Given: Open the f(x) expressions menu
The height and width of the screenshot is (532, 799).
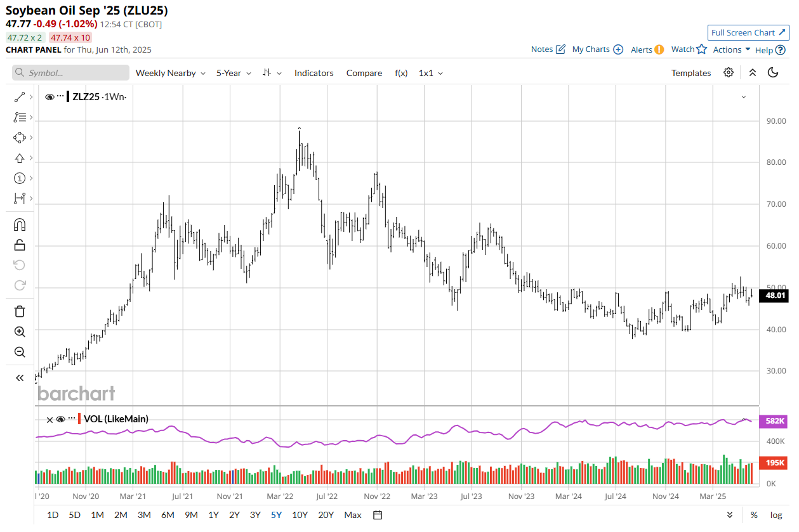Looking at the screenshot, I should pos(401,73).
